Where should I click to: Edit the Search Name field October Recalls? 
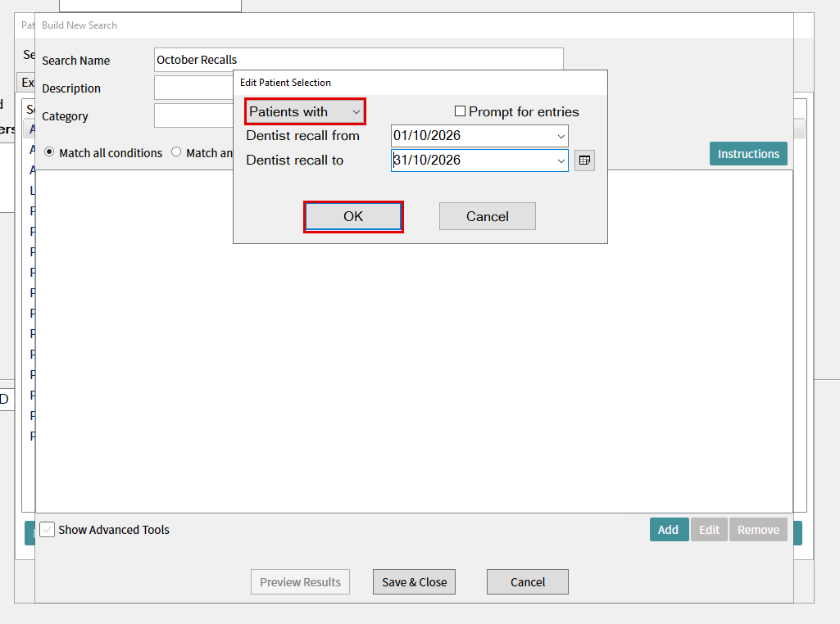click(x=358, y=60)
